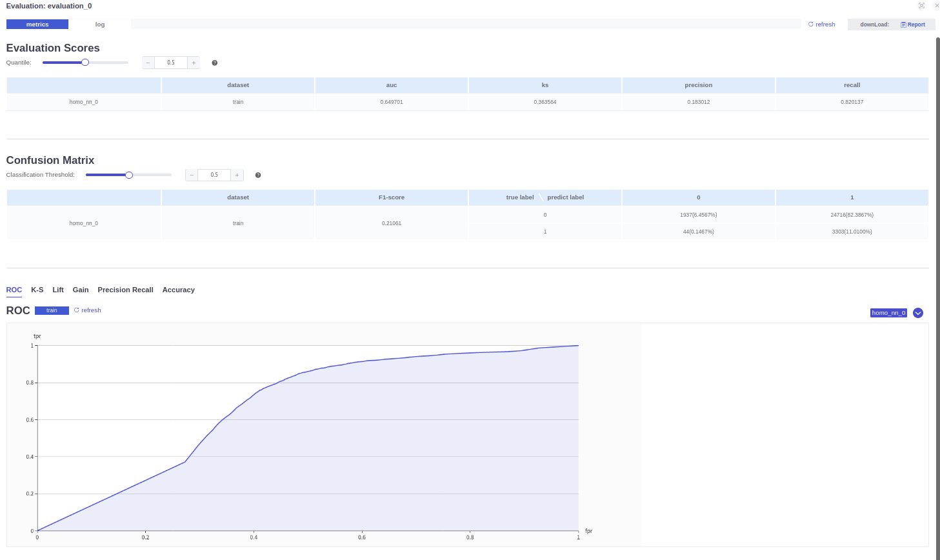The image size is (940, 560).
Task: Increase the Quantile value with plus
Action: point(194,63)
